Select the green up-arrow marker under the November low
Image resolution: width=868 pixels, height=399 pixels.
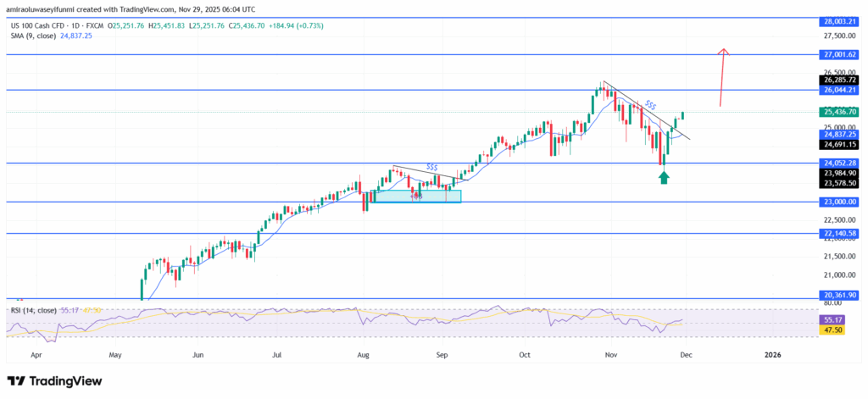pyautogui.click(x=665, y=178)
